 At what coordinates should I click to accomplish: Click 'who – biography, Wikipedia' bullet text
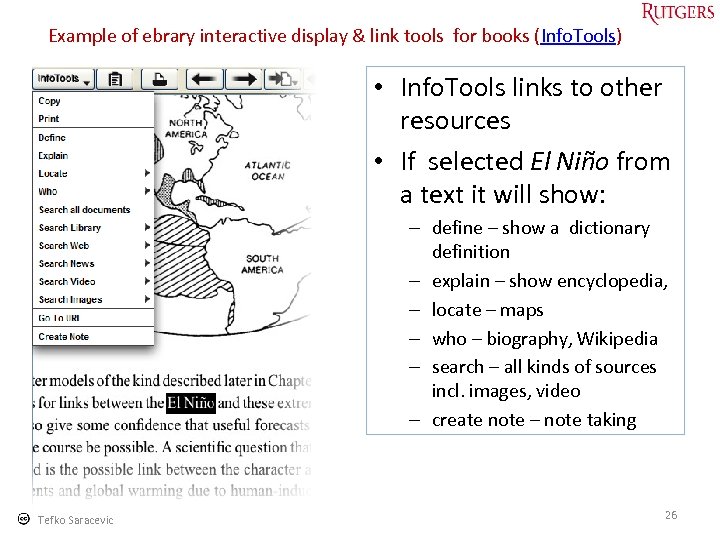click(545, 339)
